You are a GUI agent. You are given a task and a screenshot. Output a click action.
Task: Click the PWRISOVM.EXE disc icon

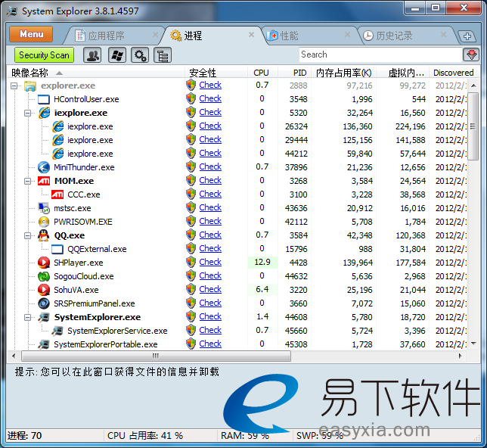[x=44, y=222]
